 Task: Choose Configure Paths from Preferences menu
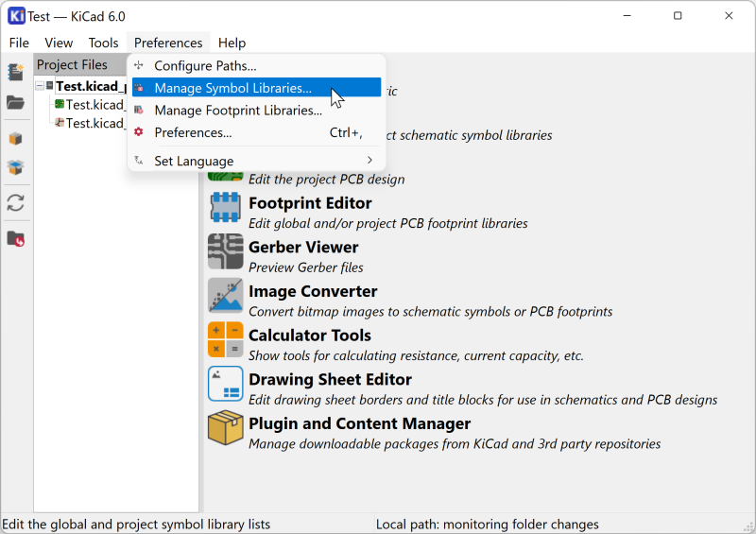(205, 66)
